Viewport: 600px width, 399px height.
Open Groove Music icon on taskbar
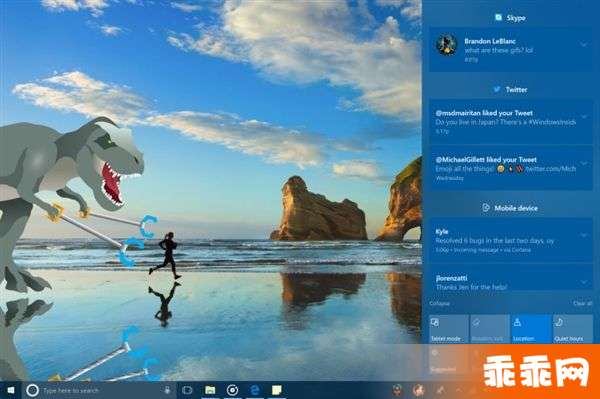coord(233,390)
